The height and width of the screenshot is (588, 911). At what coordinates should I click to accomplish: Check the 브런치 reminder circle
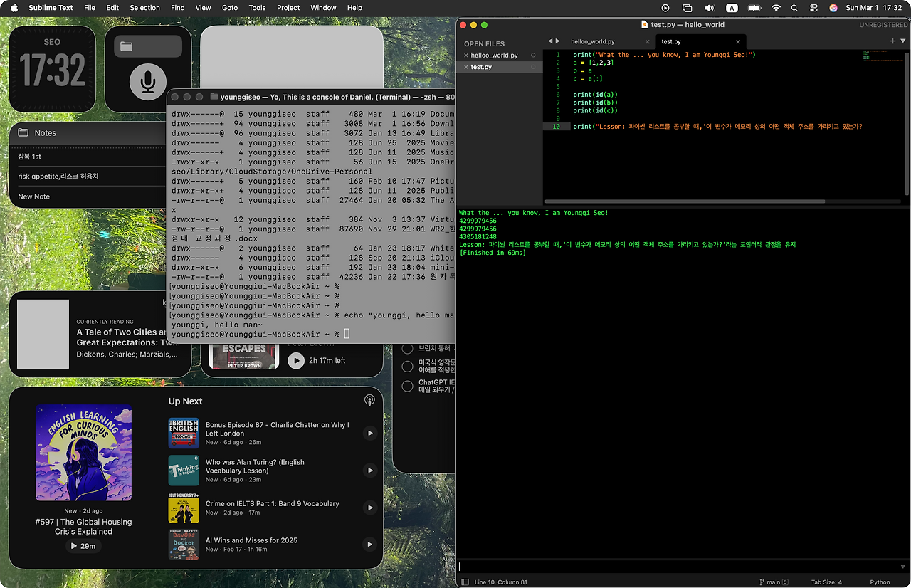(x=407, y=349)
